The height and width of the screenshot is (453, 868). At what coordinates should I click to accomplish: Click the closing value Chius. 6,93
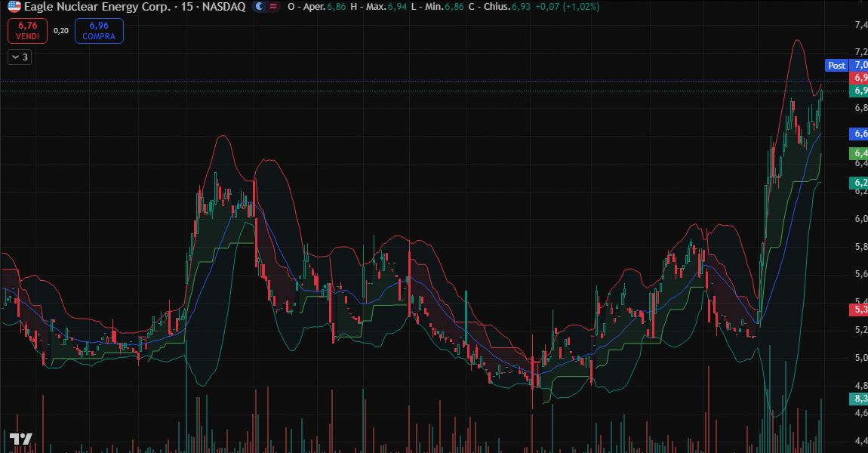point(500,7)
